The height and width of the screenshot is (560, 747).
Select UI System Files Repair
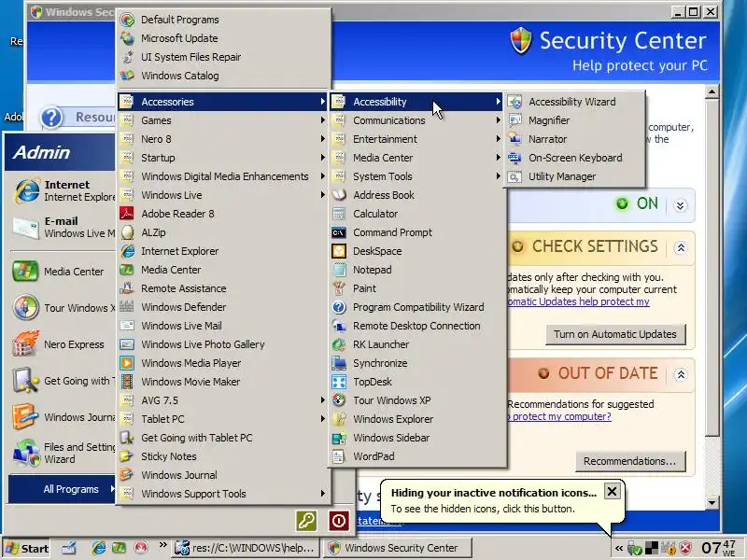click(223, 57)
